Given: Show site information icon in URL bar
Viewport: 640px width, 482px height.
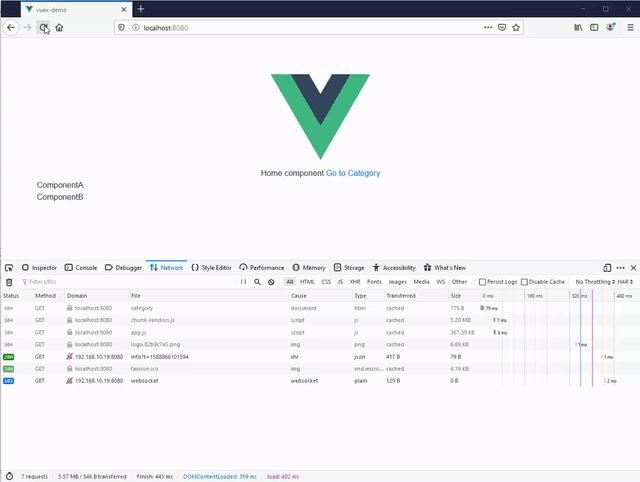Looking at the screenshot, I should [136, 28].
